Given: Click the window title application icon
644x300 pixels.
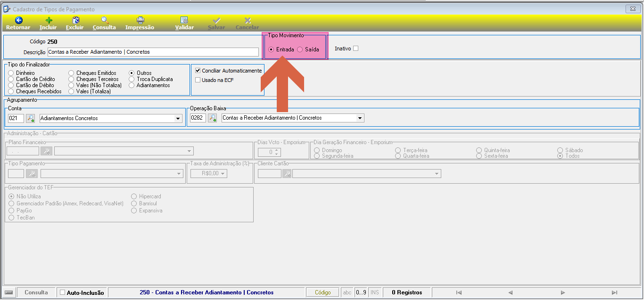Looking at the screenshot, I should 7,9.
